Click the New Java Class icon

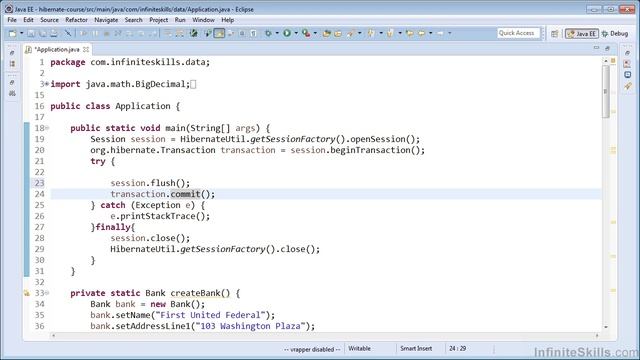(x=338, y=33)
